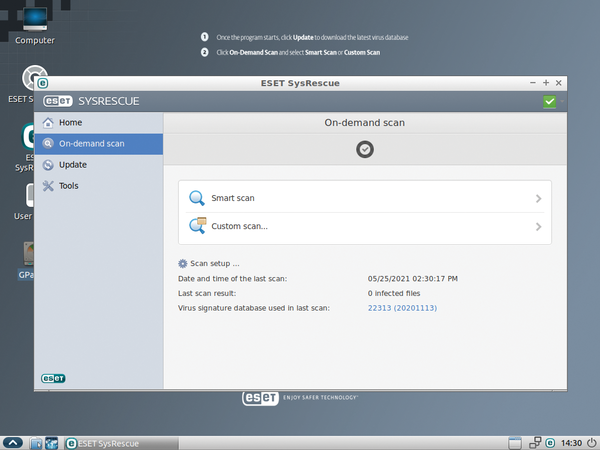The height and width of the screenshot is (450, 600).
Task: Open Custom scan options
Action: pyautogui.click(x=365, y=227)
